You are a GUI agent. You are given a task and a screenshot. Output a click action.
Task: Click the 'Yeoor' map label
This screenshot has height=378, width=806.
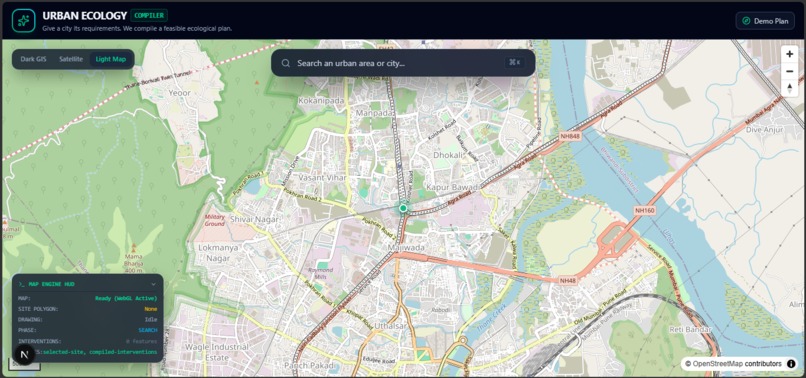click(x=179, y=93)
